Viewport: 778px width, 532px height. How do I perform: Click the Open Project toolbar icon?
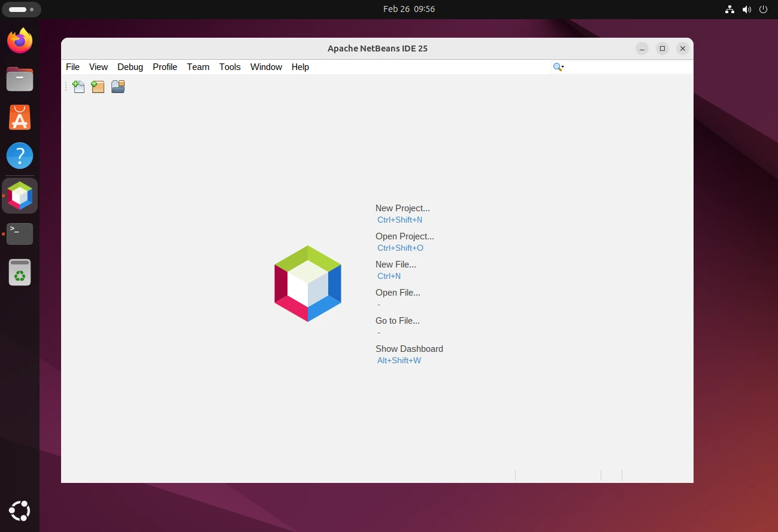118,87
